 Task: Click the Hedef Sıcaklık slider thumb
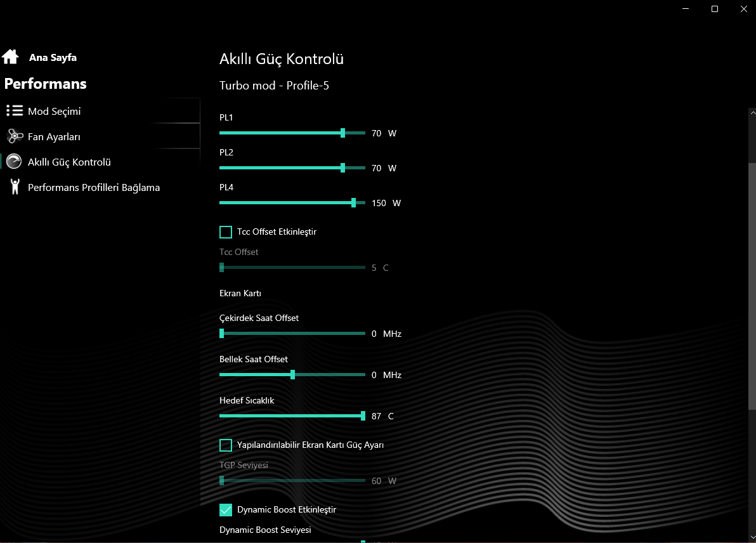363,416
